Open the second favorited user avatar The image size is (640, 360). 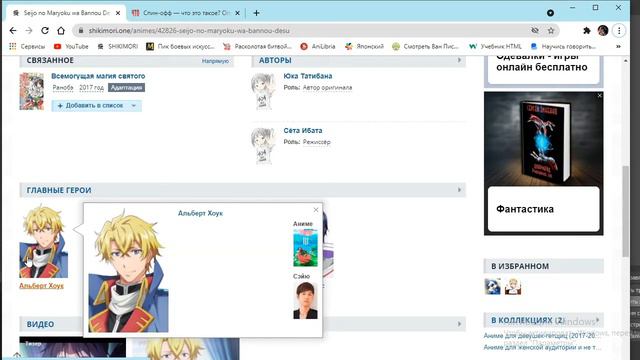pos(513,287)
